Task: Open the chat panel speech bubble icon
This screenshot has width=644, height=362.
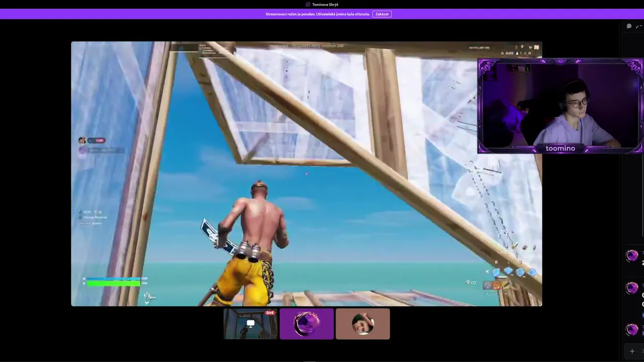Action: [629, 26]
